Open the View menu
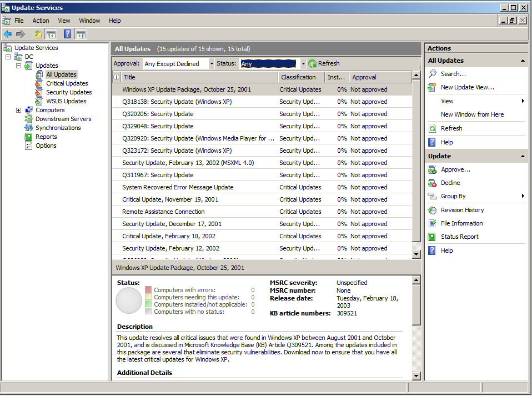The height and width of the screenshot is (396, 532). pos(64,21)
